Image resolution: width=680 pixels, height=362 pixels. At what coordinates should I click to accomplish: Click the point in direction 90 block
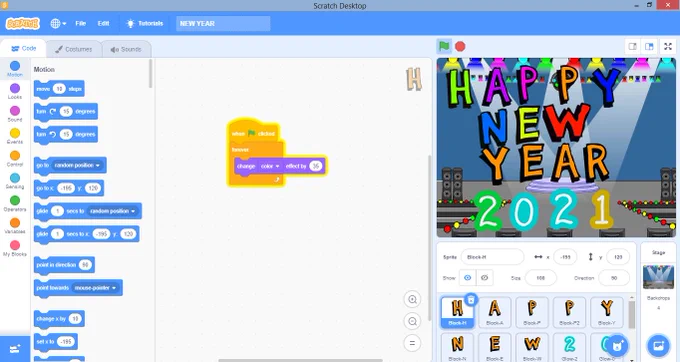(64, 265)
